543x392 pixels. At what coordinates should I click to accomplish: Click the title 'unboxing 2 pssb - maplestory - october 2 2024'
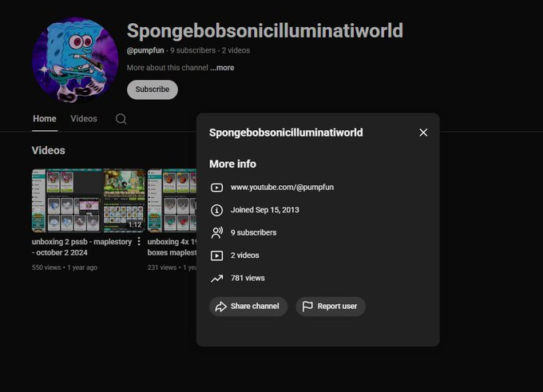81,247
